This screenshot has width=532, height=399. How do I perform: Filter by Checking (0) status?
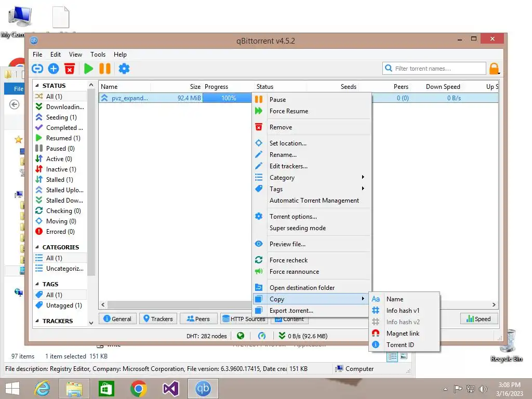coord(60,211)
